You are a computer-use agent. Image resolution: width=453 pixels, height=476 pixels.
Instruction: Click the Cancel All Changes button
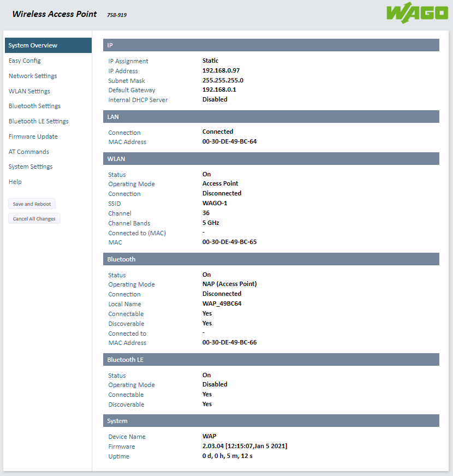click(34, 219)
